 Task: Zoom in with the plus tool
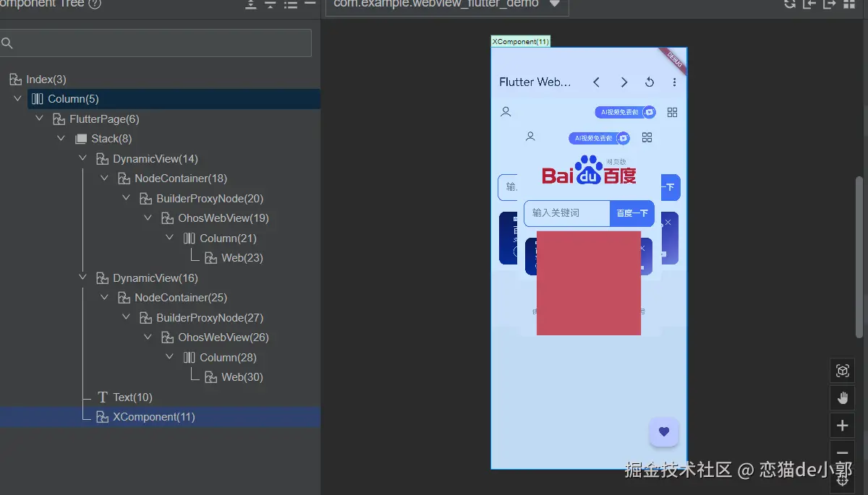coord(842,426)
